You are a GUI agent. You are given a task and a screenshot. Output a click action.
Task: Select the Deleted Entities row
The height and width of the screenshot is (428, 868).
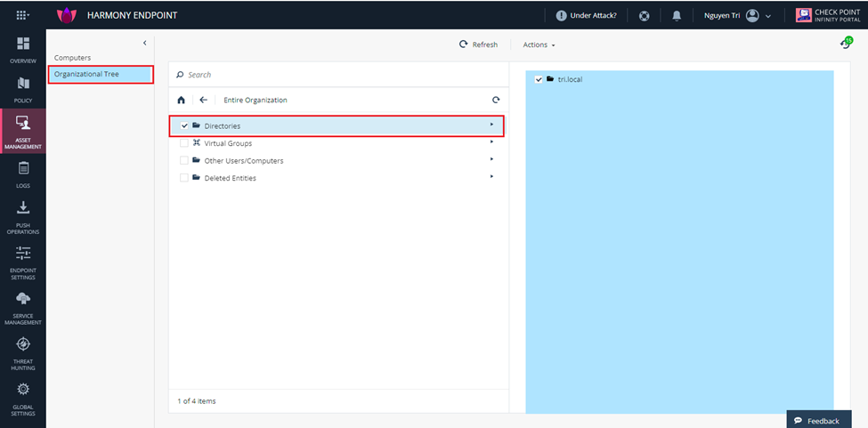pos(337,177)
